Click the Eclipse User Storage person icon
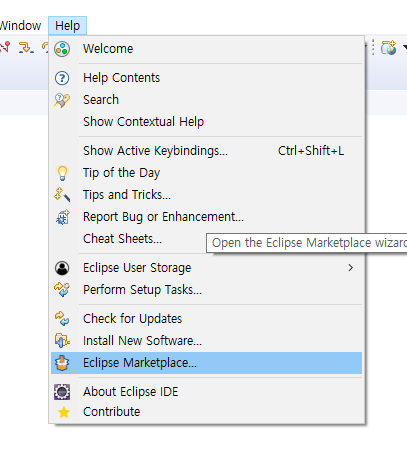This screenshot has width=407, height=459. coord(62,268)
